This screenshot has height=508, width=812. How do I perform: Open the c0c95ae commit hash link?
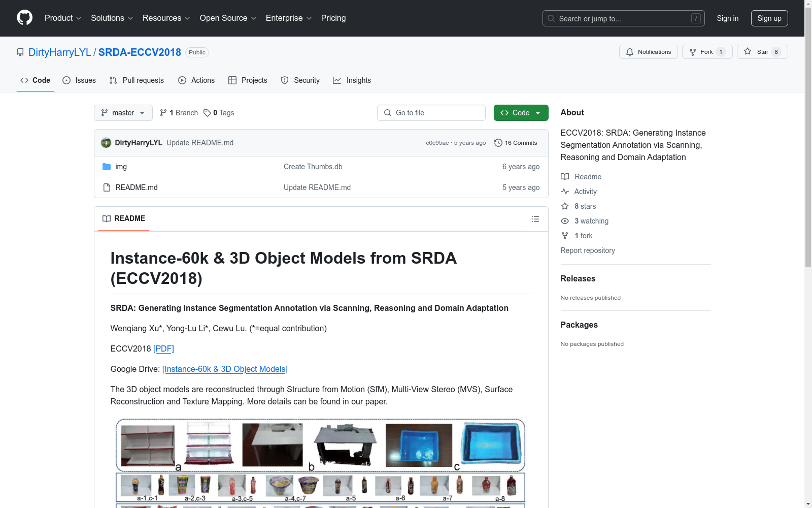point(437,143)
